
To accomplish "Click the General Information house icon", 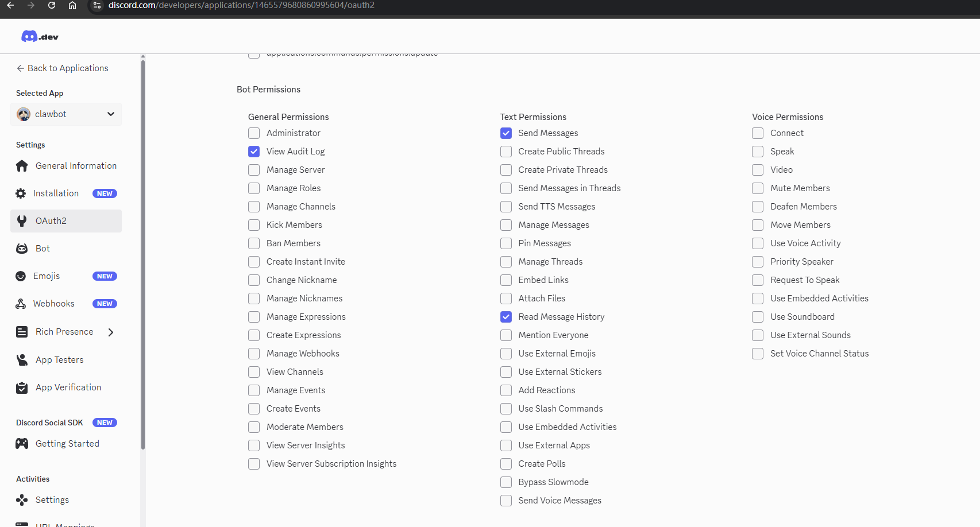I will 22,166.
